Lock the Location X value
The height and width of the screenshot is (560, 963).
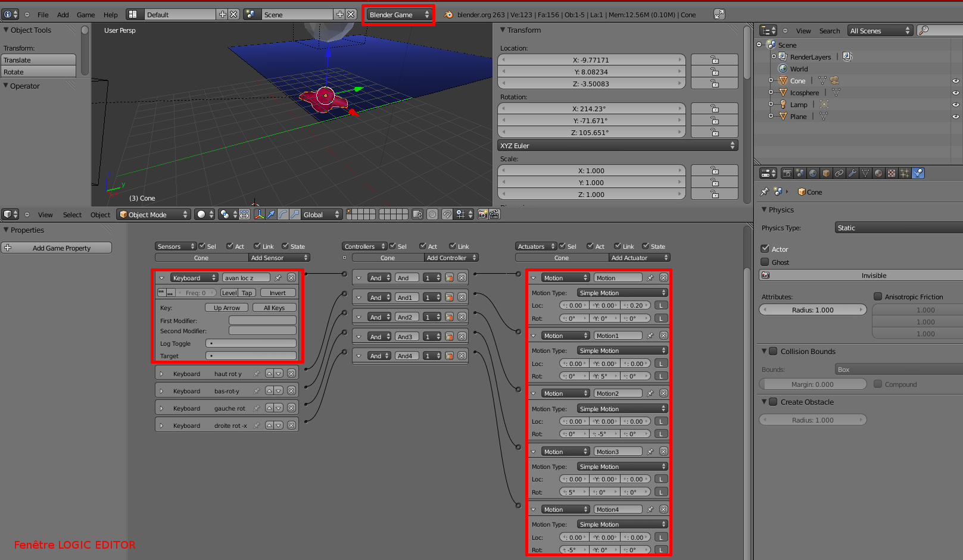click(x=715, y=60)
